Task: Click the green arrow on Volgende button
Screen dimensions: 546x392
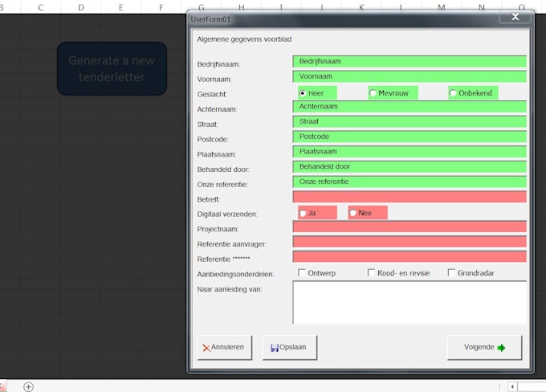Action: (x=501, y=348)
